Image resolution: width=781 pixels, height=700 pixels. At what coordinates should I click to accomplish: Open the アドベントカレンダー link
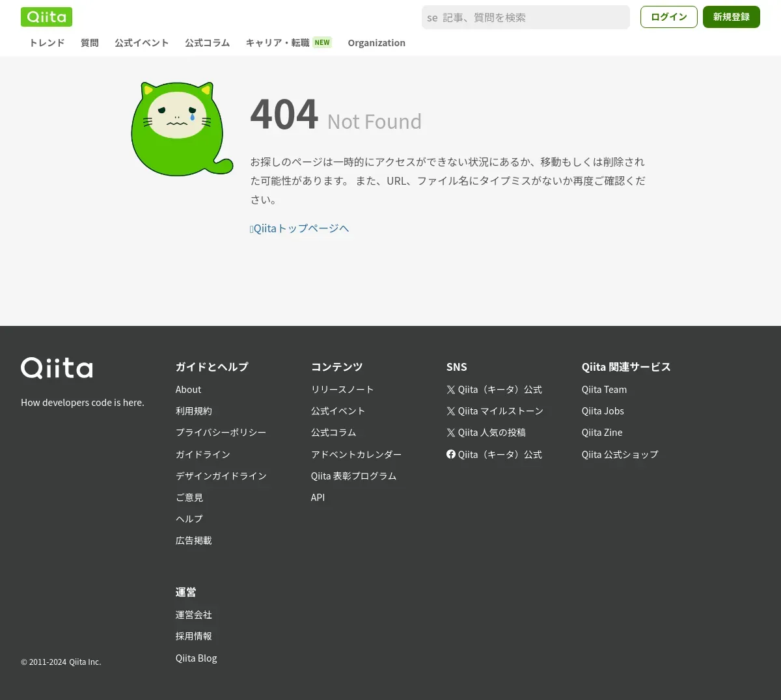pyautogui.click(x=356, y=455)
